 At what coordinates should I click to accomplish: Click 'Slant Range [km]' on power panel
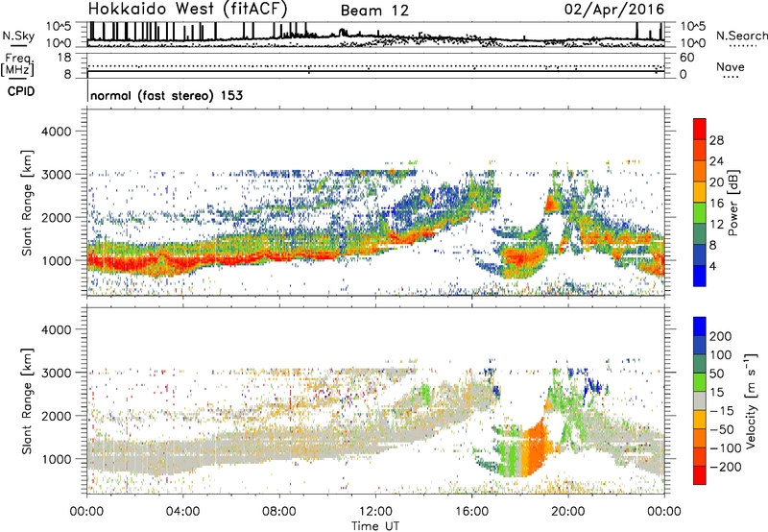(27, 203)
